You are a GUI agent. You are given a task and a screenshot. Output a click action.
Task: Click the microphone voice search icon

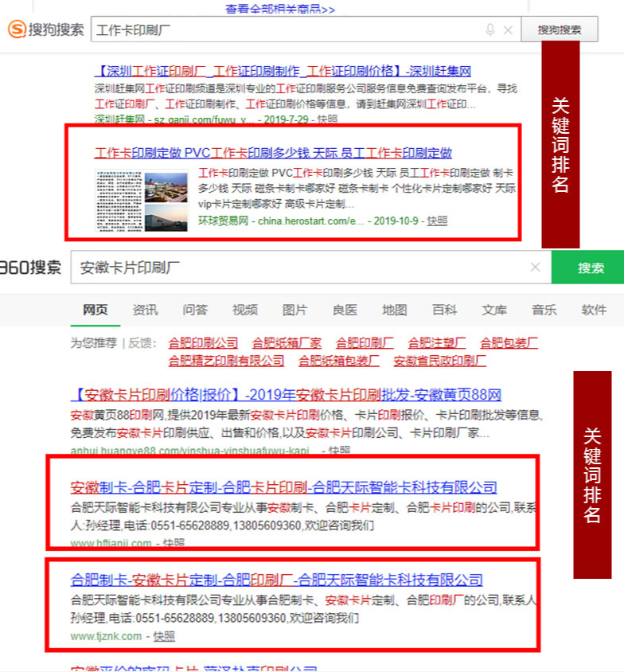(490, 30)
